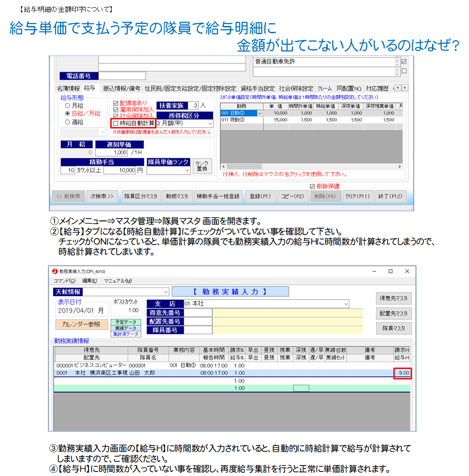Image resolution: width=469 pixels, height=476 pixels.
Task: Click the 得意先番号 input field
Action: [198, 312]
